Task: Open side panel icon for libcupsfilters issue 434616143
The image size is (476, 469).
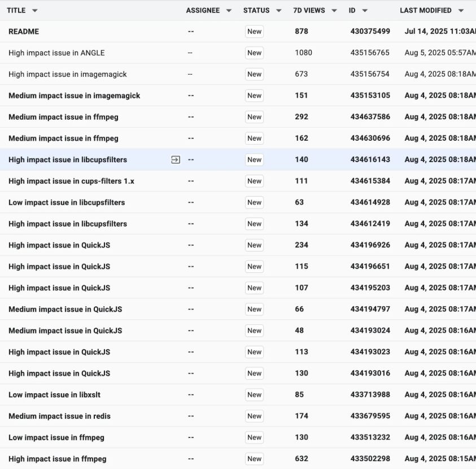Action: pos(176,160)
